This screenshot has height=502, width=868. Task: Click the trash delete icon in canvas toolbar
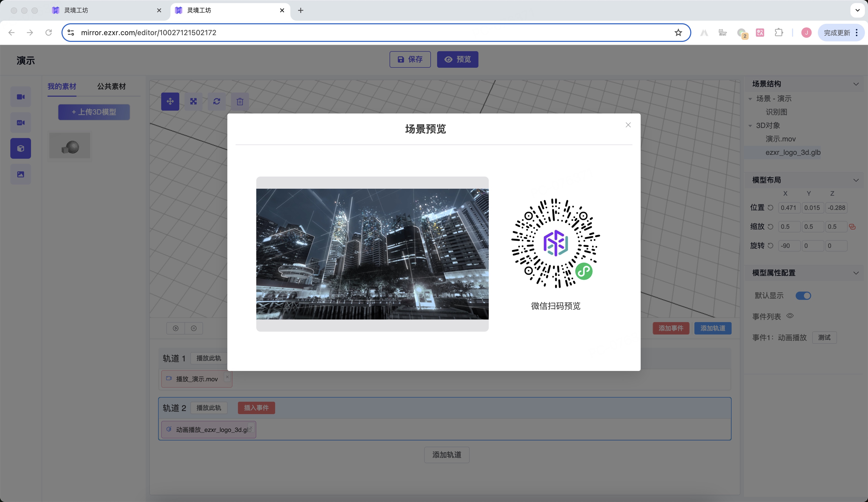click(x=240, y=101)
